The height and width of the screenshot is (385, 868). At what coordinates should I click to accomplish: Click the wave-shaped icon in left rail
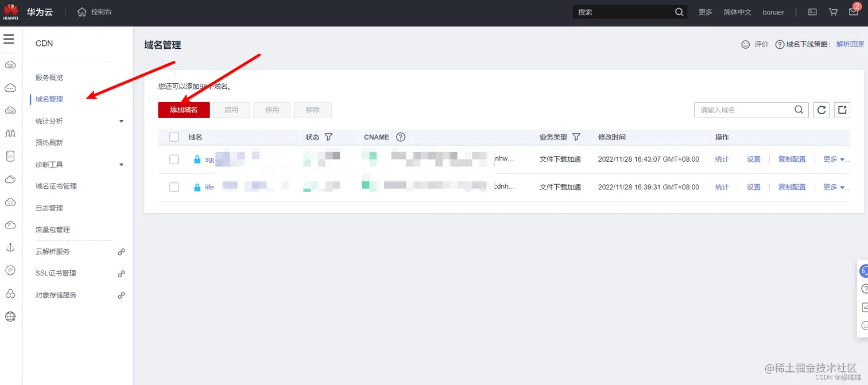click(10, 133)
